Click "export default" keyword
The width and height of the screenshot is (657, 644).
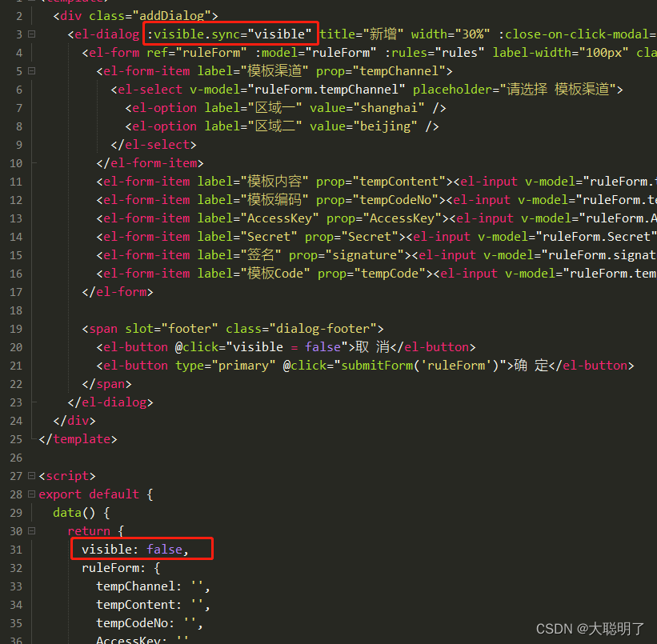tap(89, 495)
